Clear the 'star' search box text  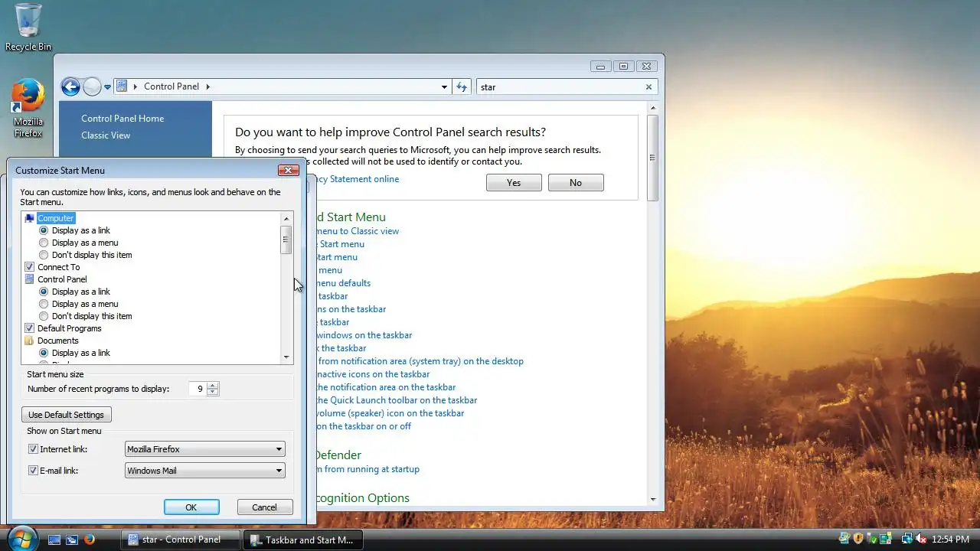pyautogui.click(x=648, y=87)
